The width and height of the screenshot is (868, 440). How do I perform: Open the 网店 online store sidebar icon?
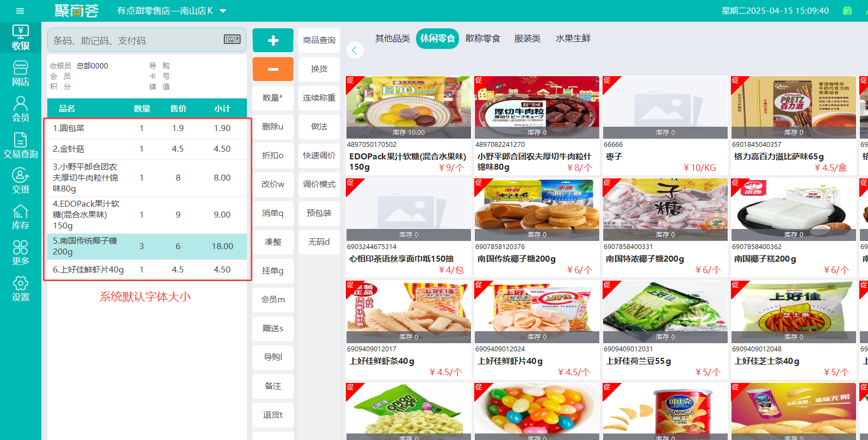pos(21,73)
